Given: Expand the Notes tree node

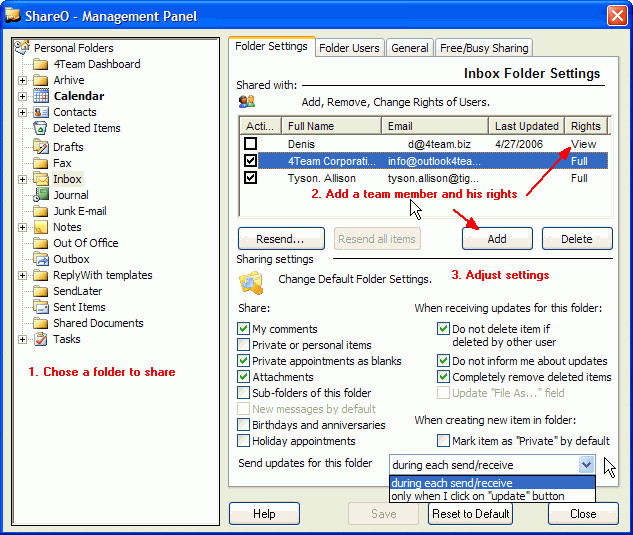Looking at the screenshot, I should click(x=23, y=227).
